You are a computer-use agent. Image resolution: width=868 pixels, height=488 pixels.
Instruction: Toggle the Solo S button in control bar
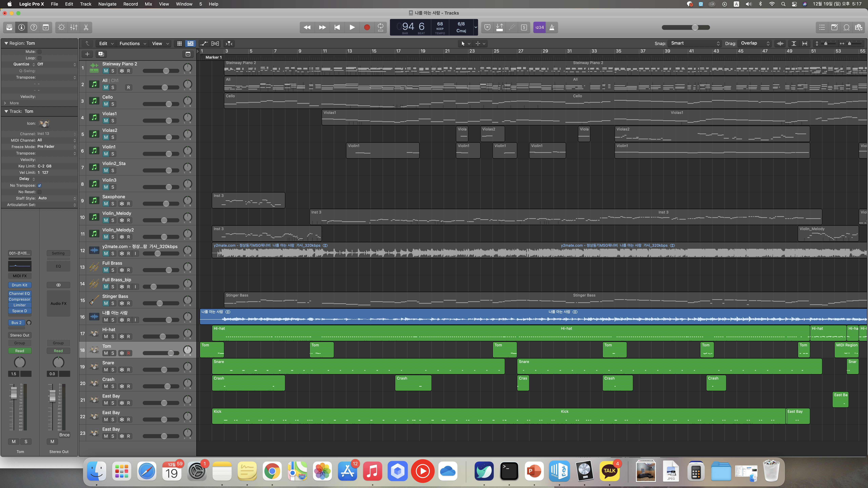[x=524, y=27]
